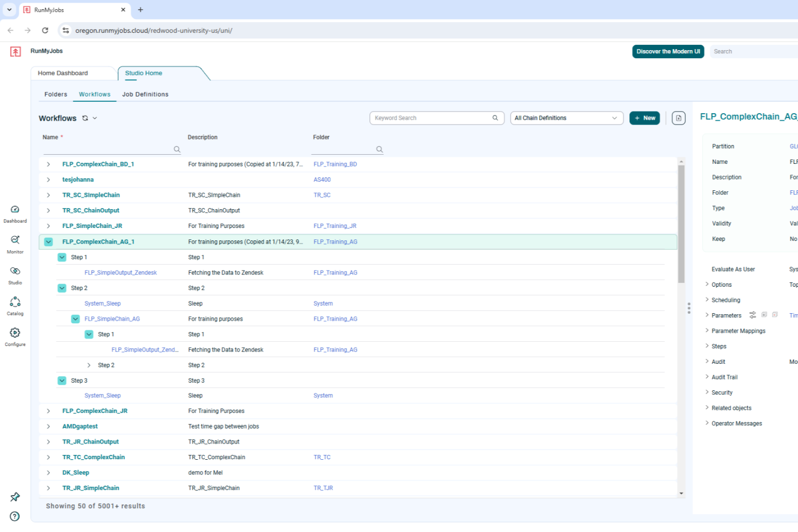
Task: Switch to the Job Definitions tab
Action: (145, 94)
